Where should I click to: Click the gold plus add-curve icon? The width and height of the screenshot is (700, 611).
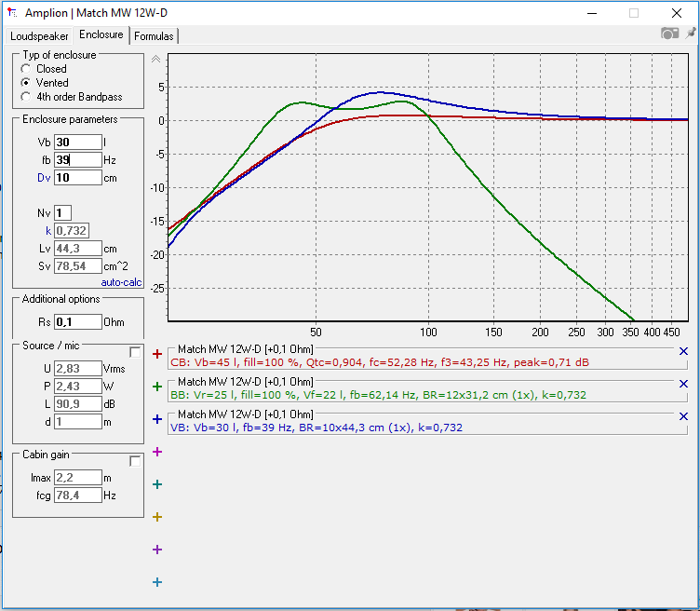tap(157, 517)
